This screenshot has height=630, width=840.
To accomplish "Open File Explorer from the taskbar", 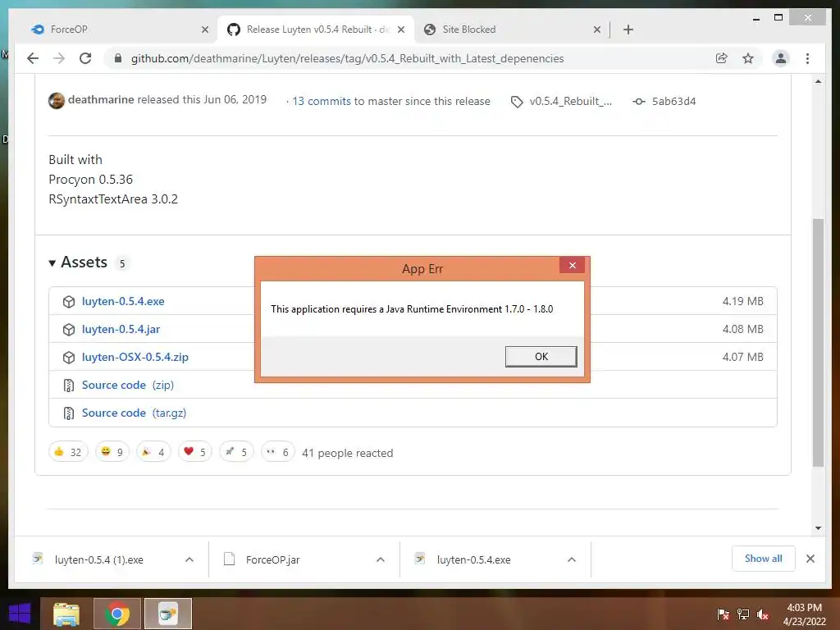I will click(x=66, y=614).
